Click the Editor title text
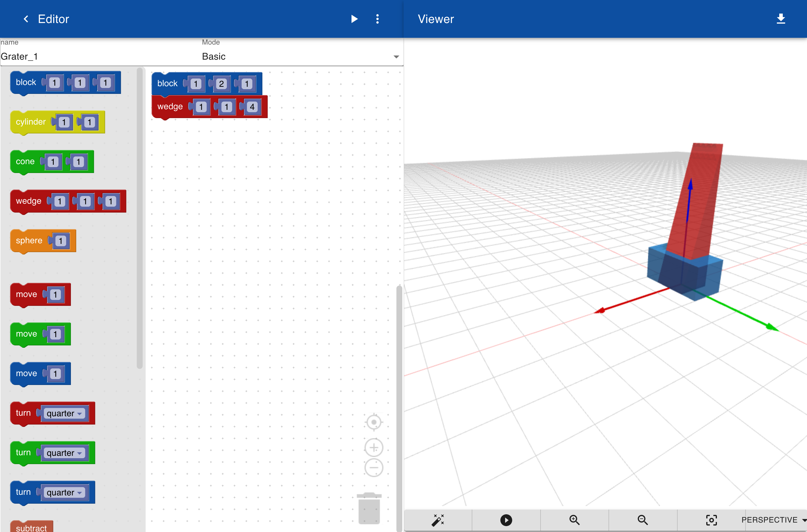The image size is (807, 532). point(53,19)
